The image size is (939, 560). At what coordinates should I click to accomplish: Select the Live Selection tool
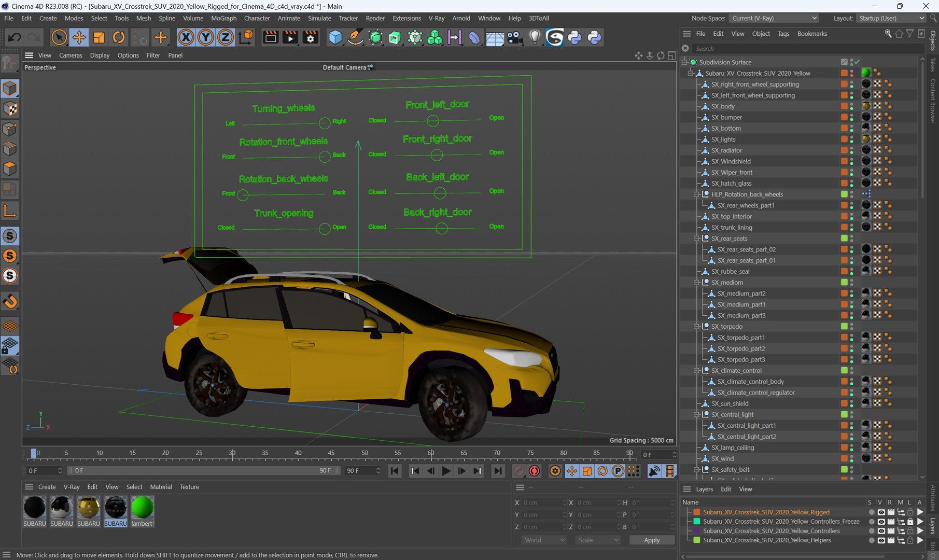(x=59, y=37)
